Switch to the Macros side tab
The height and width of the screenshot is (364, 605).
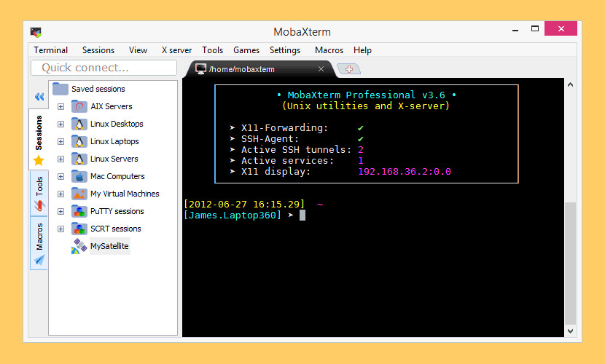tap(39, 243)
